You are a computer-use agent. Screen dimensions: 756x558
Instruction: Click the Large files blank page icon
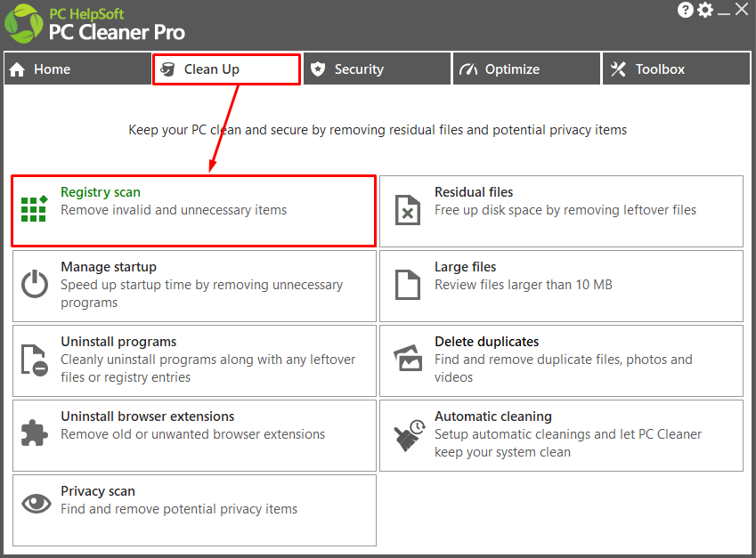coord(408,285)
